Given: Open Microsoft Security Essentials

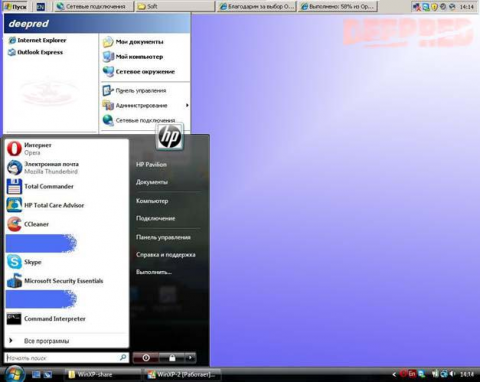Looking at the screenshot, I should [67, 281].
